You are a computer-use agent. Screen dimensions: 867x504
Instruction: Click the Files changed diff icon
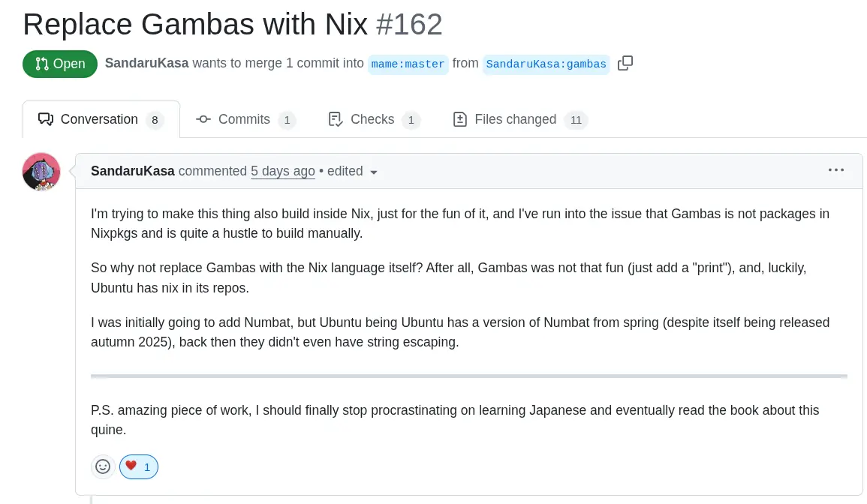tap(459, 119)
